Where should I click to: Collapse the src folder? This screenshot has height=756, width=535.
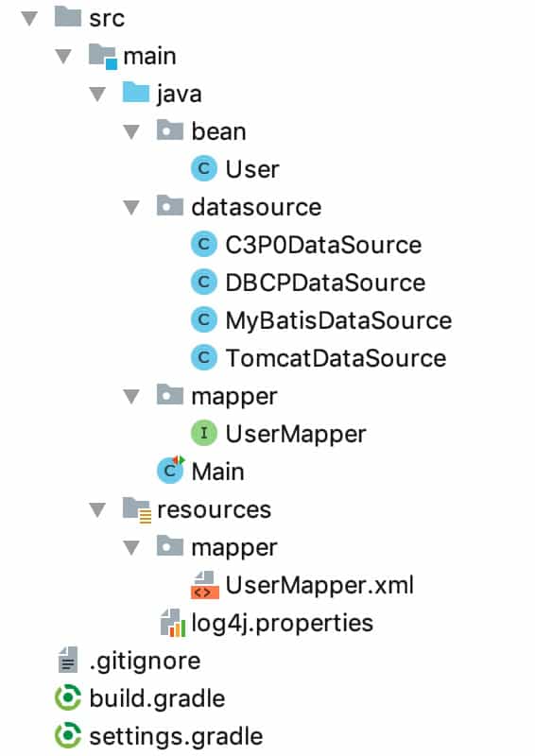coord(29,19)
